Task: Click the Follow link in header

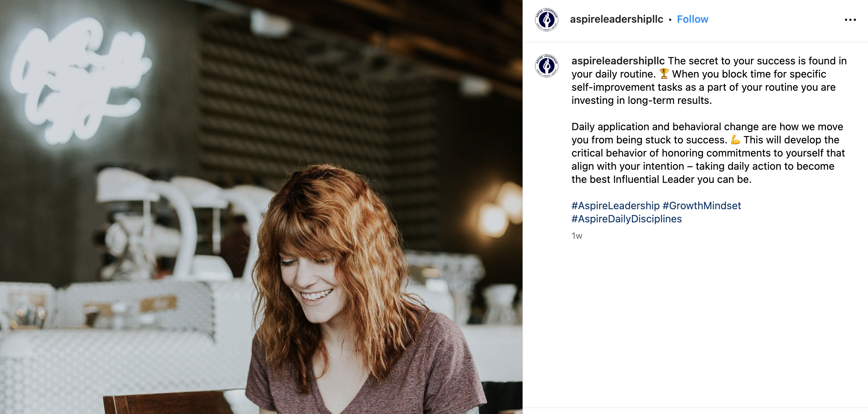Action: (x=692, y=19)
